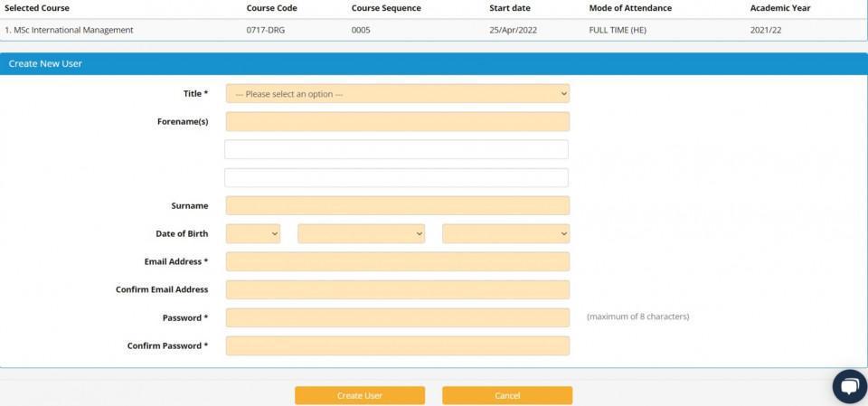Click the first Forename(s) input field

pyautogui.click(x=397, y=122)
